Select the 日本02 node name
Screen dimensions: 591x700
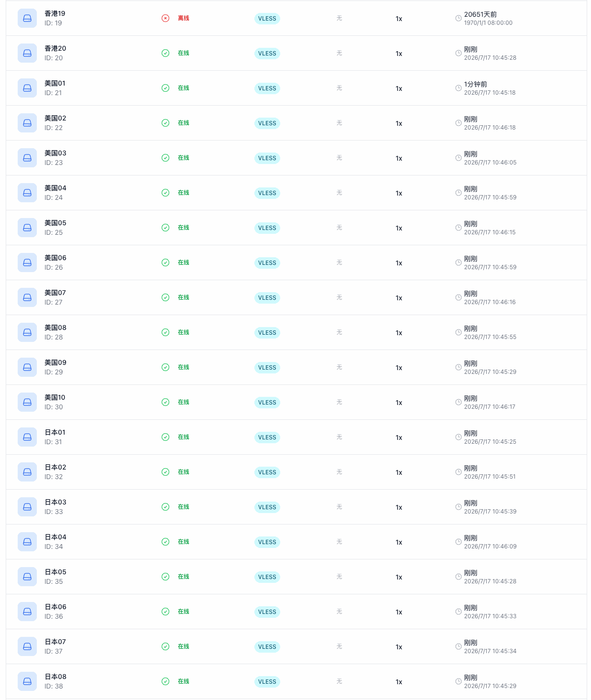point(55,467)
